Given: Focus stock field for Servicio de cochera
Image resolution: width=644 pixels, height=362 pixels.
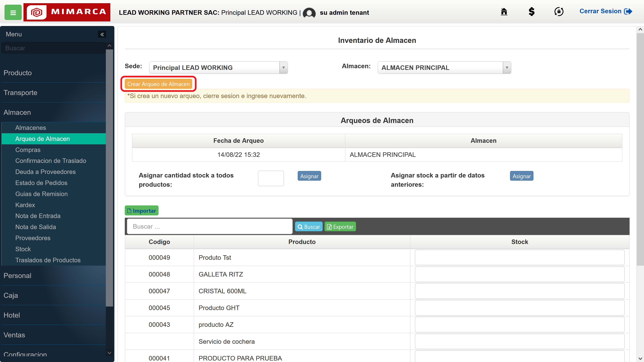Looking at the screenshot, I should coord(520,341).
